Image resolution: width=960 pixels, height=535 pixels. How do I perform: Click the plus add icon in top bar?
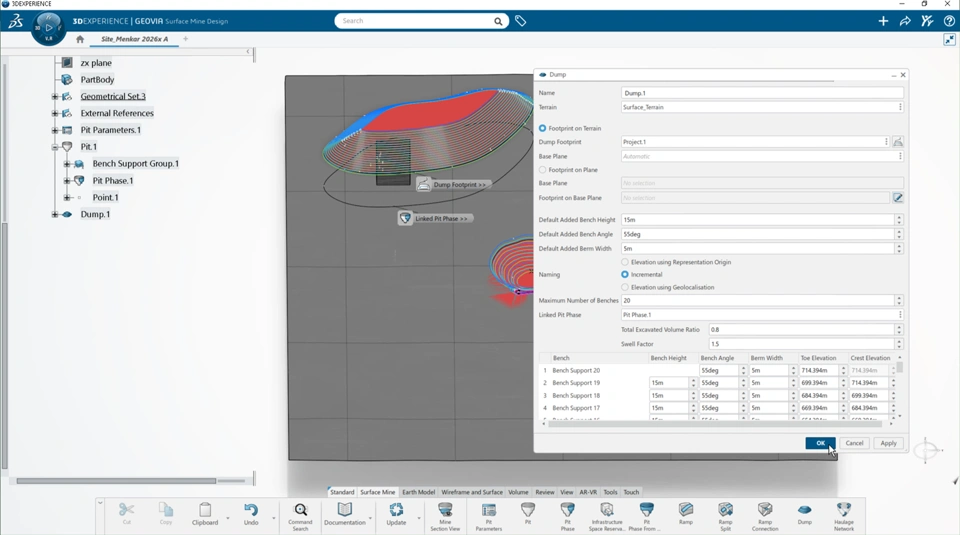tap(883, 21)
